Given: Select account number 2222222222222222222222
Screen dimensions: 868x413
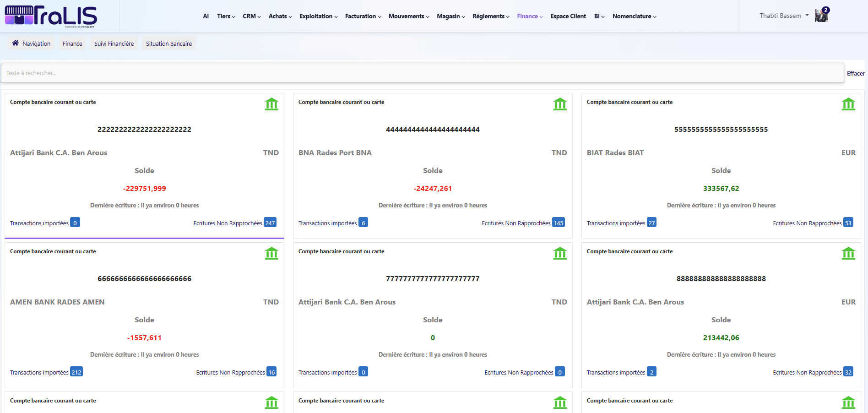Looking at the screenshot, I should pos(144,129).
